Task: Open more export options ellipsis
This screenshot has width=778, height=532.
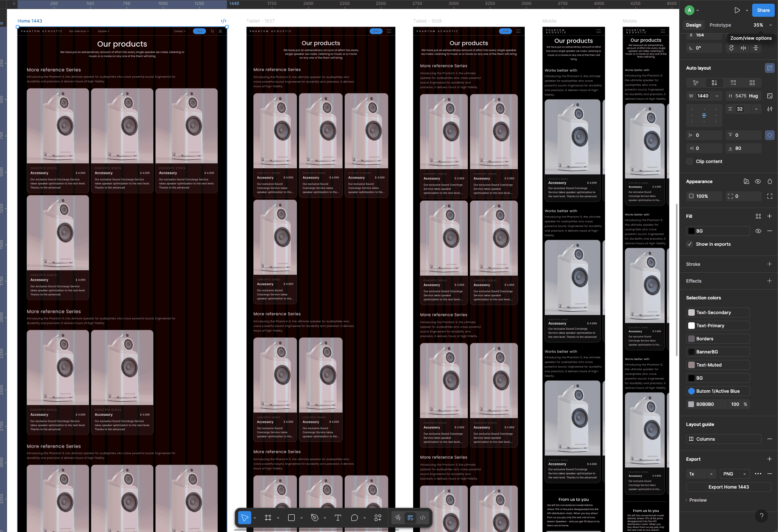Action: coord(758,474)
